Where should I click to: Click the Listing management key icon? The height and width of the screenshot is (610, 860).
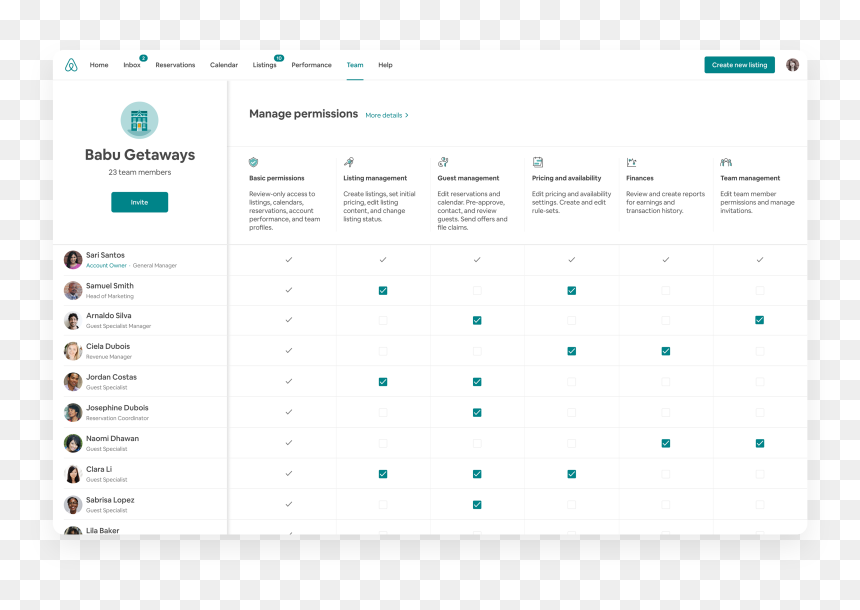tap(348, 162)
